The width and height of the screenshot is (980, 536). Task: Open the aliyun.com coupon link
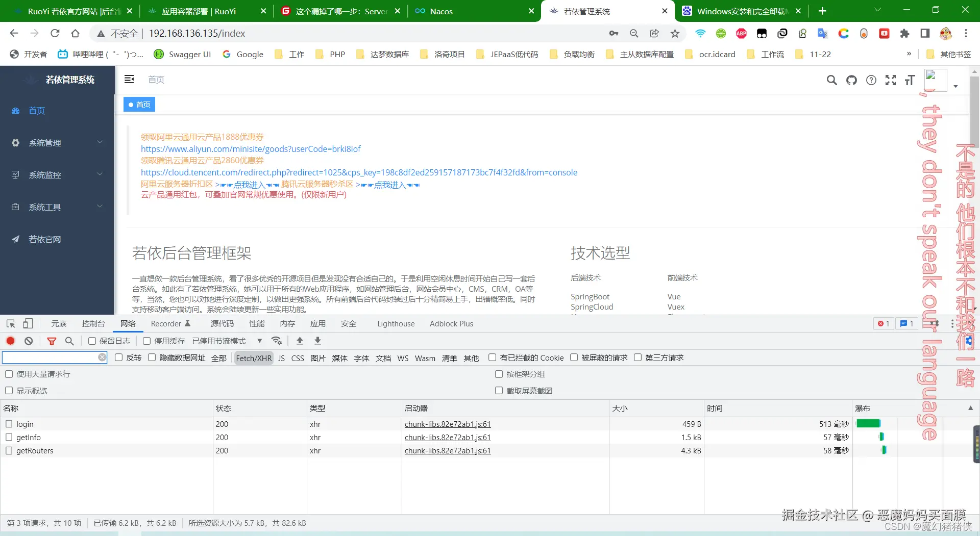tap(251, 149)
